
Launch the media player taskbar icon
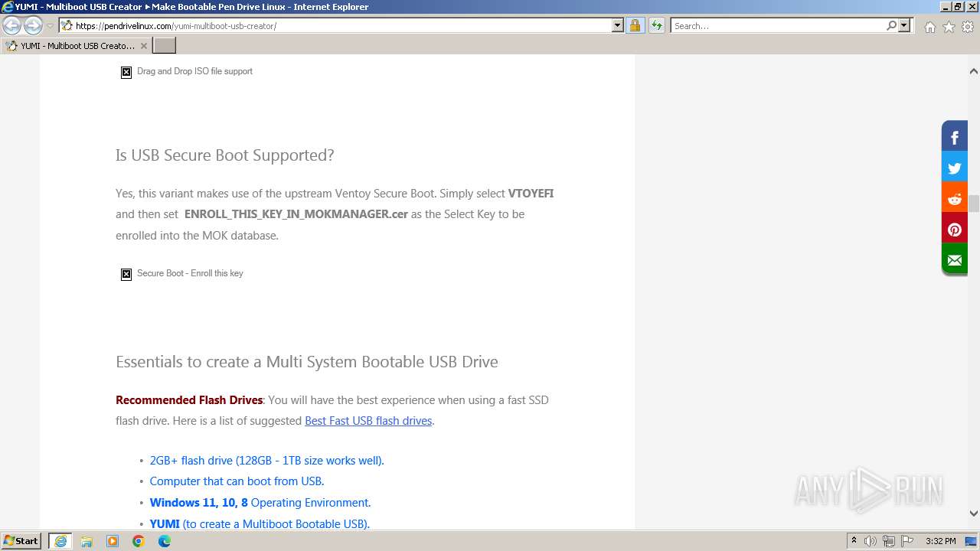[x=113, y=541]
